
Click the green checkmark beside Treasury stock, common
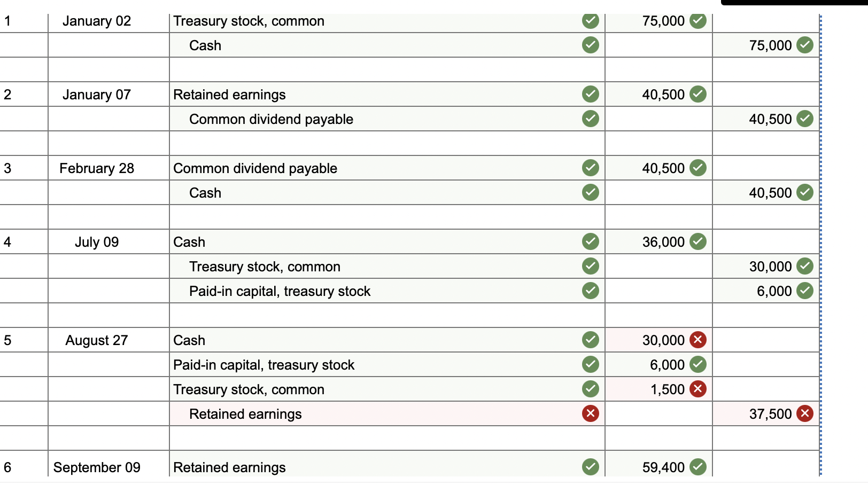[590, 21]
